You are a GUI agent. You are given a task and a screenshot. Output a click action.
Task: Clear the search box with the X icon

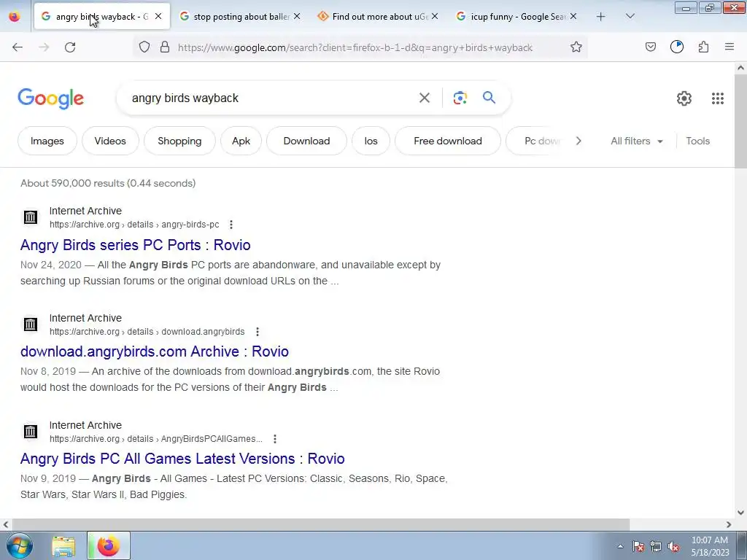pyautogui.click(x=425, y=98)
